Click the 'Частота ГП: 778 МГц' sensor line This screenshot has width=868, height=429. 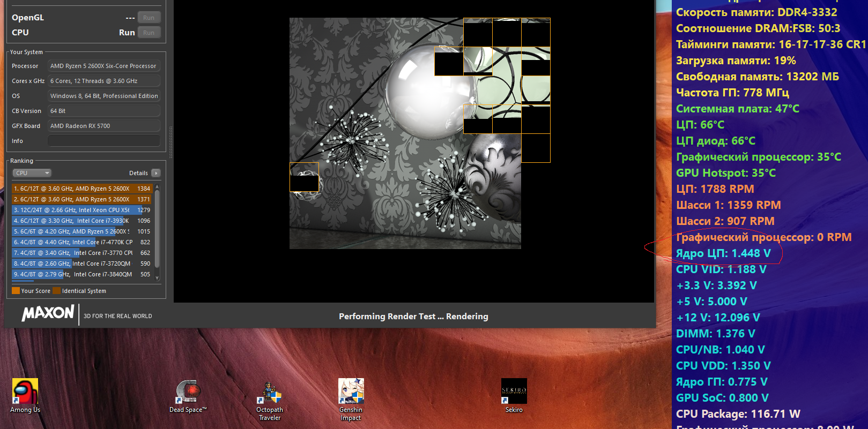click(x=732, y=93)
